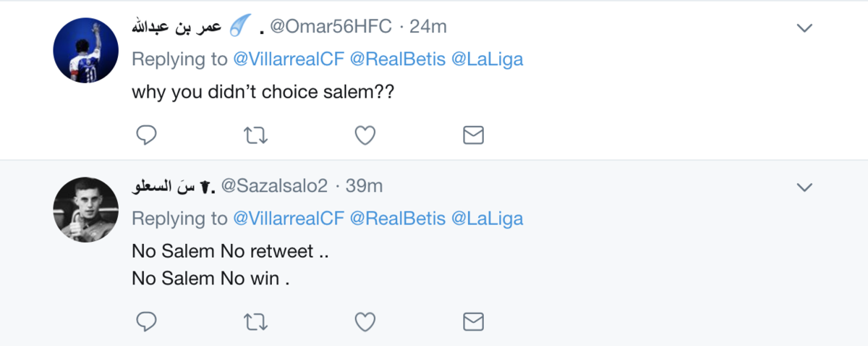Visit @LaLiga mention in first tweet
The width and height of the screenshot is (868, 346).
tap(487, 59)
